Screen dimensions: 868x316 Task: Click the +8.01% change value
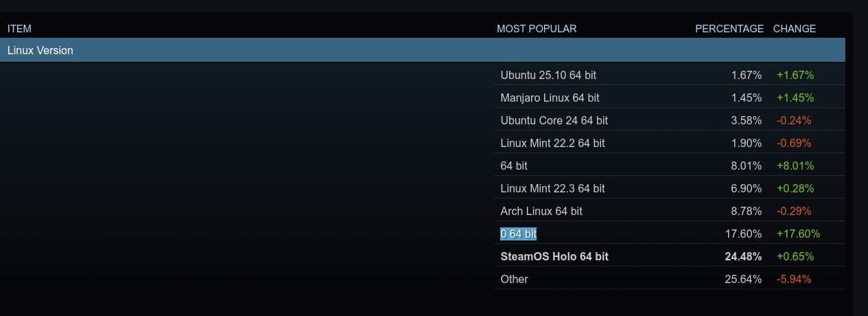click(x=795, y=166)
